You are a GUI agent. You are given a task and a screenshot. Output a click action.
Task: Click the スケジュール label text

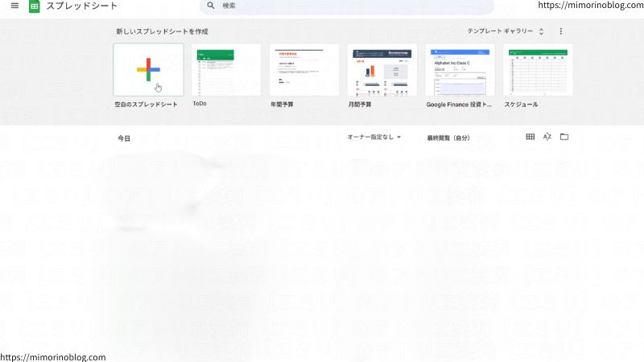click(x=521, y=105)
